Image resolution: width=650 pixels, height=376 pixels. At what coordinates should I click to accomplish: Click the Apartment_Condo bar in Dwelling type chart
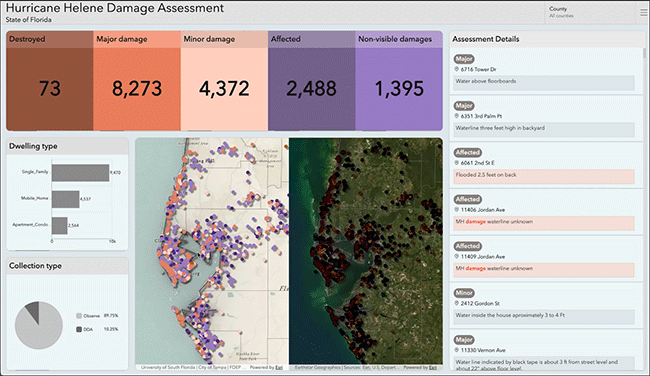point(60,226)
